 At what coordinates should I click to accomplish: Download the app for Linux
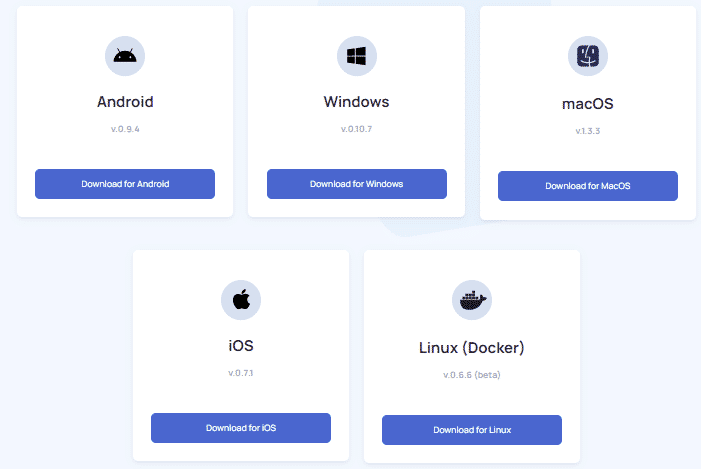pos(472,430)
